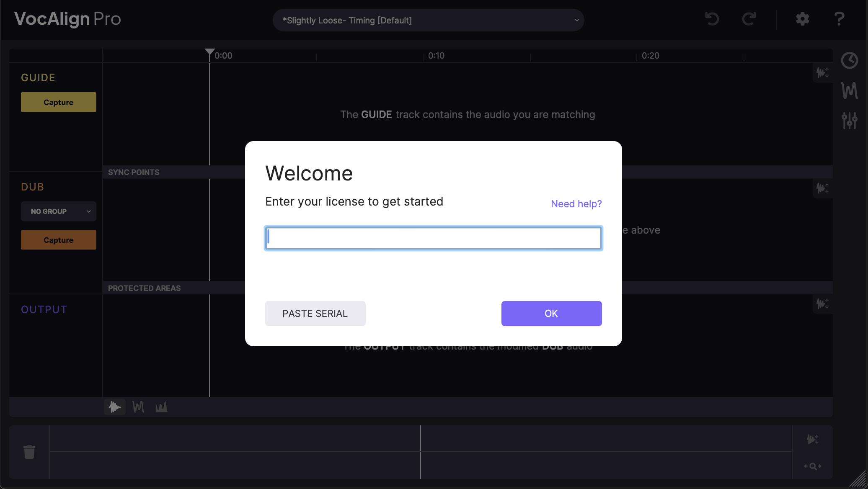The image size is (868, 489).
Task: Toggle the waveform view mode below the tracks
Action: pyautogui.click(x=114, y=407)
